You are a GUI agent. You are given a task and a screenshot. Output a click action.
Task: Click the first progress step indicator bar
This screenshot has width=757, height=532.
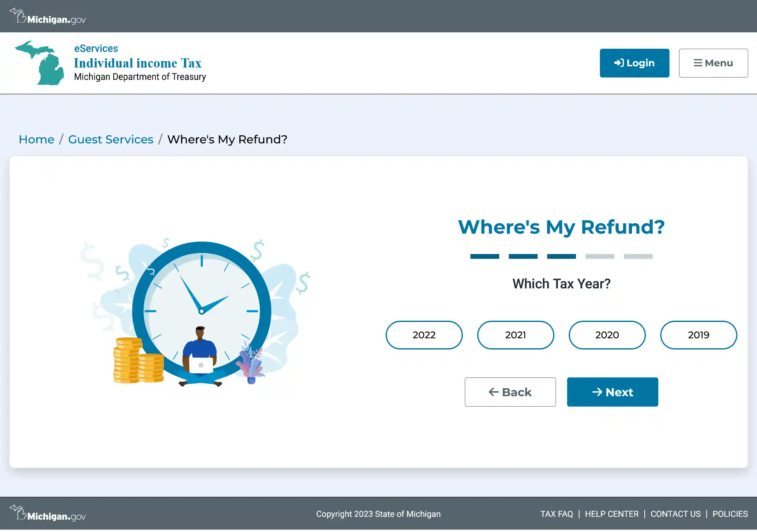[x=484, y=256]
